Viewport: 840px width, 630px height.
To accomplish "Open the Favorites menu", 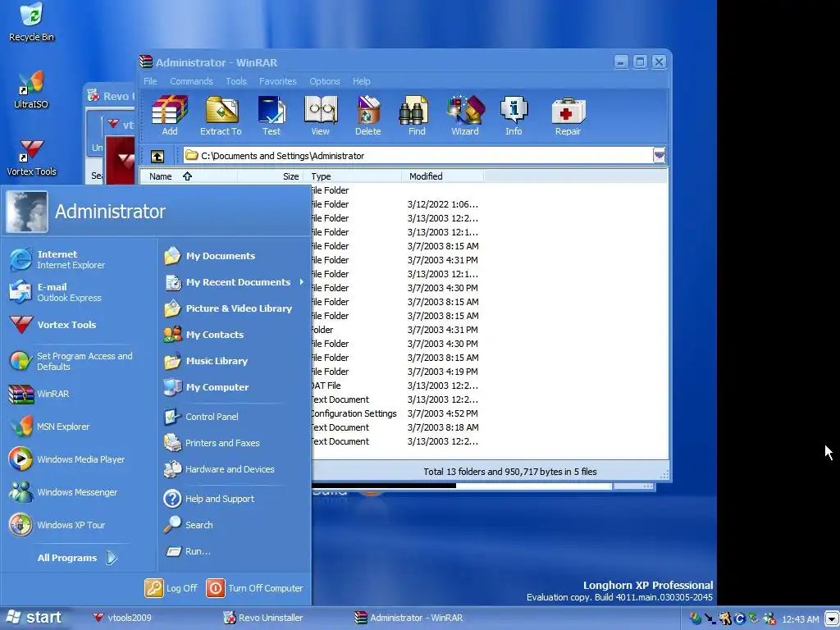I will 277,81.
